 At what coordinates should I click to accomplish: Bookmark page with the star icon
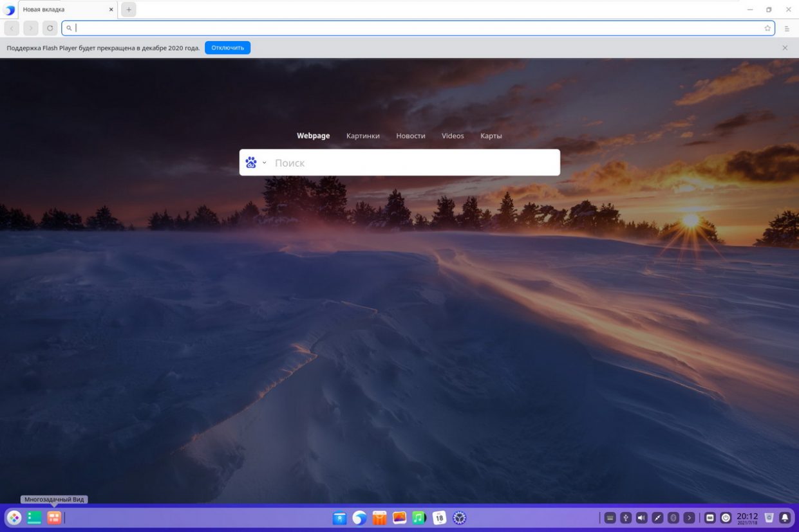pos(767,28)
